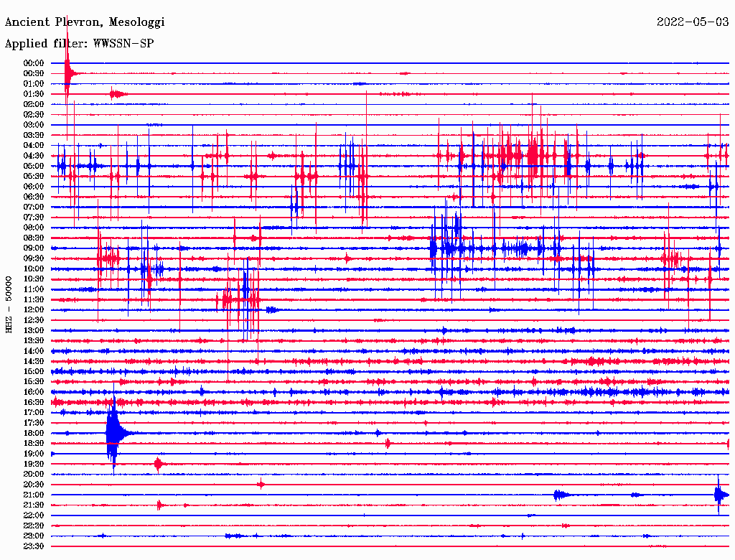
Task: Select the 04:30 time row label
Action: click(34, 156)
